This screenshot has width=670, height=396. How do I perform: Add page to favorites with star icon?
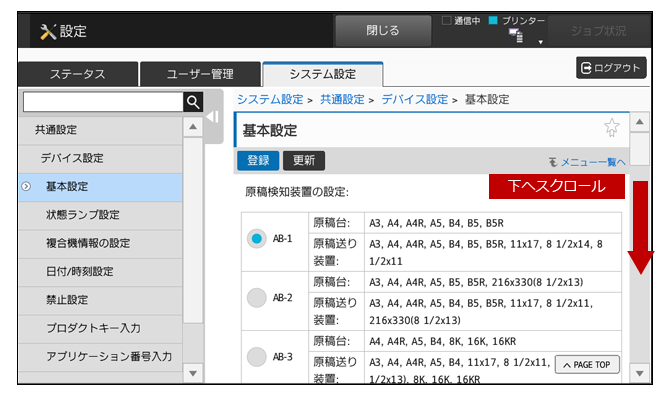(x=611, y=127)
